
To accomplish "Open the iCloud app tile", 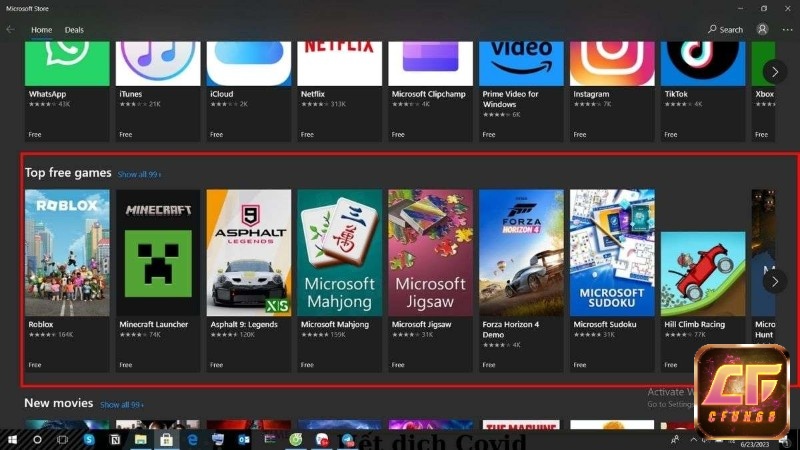I will tap(248, 91).
